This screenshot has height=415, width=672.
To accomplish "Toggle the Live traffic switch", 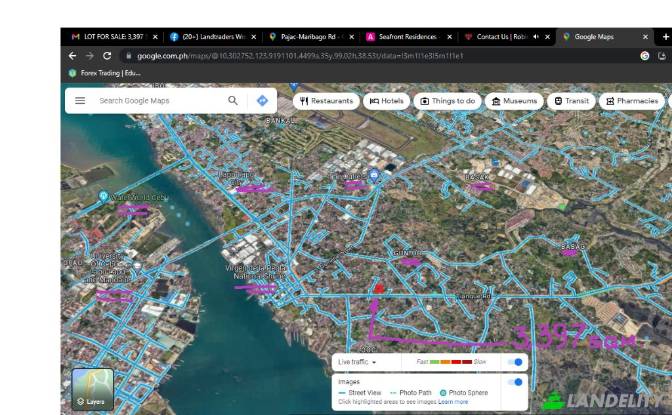I will click(516, 362).
